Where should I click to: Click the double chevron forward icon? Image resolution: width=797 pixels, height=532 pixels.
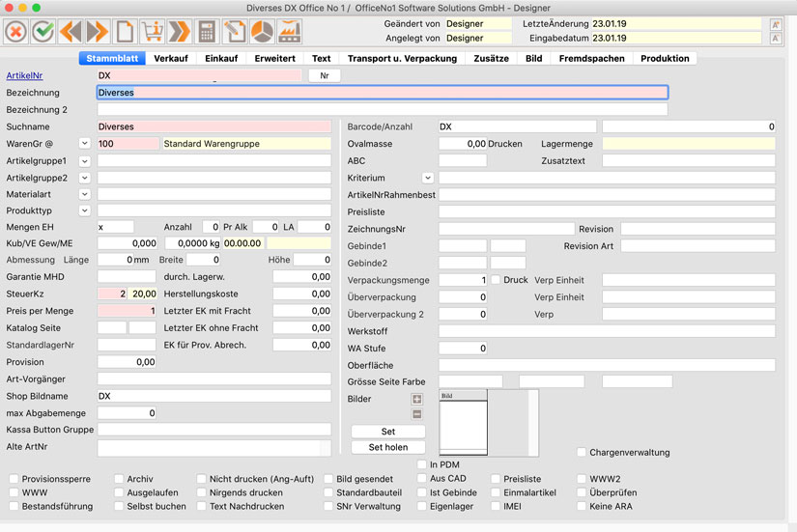point(180,32)
